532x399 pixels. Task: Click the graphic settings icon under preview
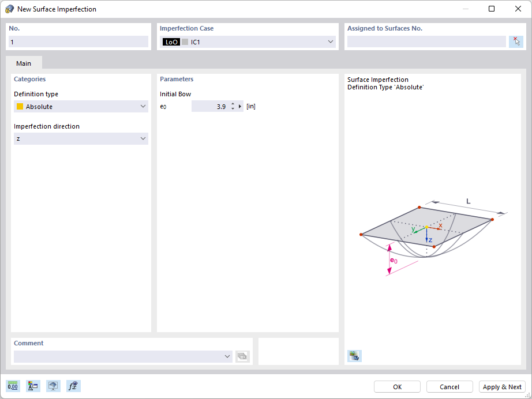pyautogui.click(x=354, y=356)
